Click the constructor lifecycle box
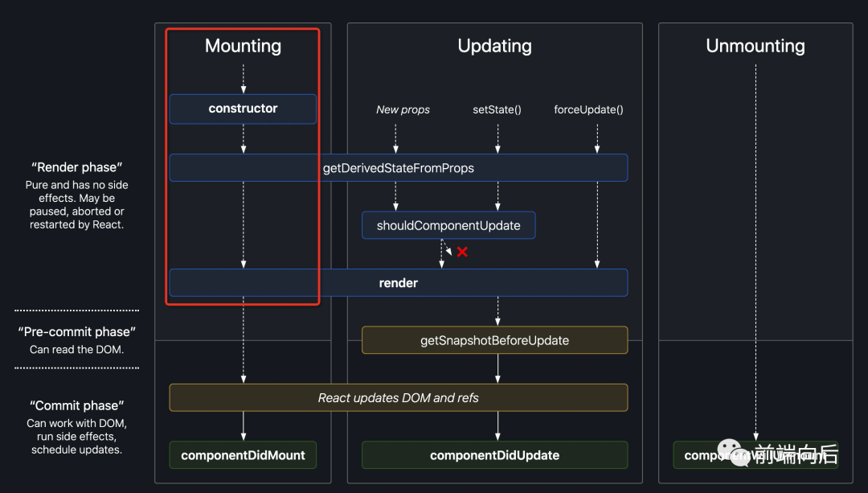Viewport: 868px width, 493px height. pyautogui.click(x=243, y=109)
